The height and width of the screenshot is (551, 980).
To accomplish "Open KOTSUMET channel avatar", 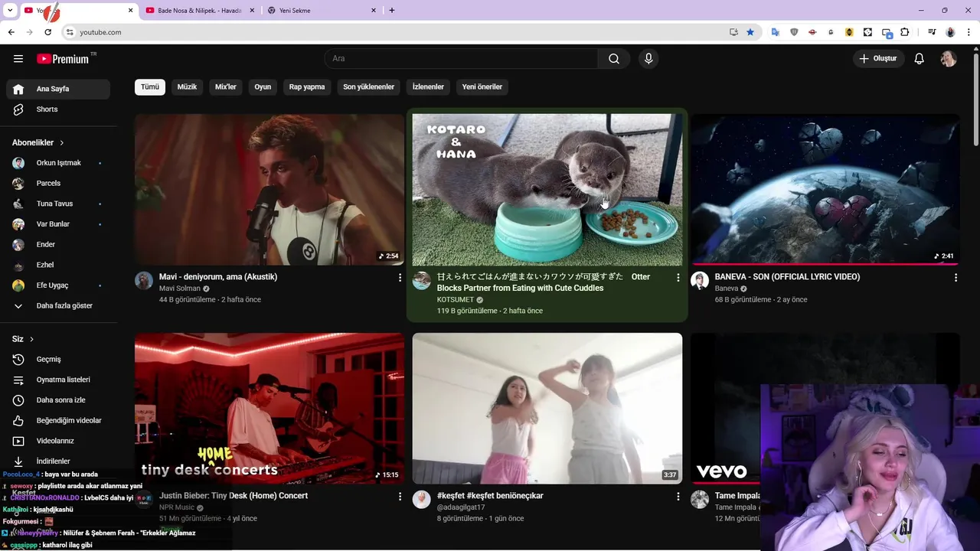I will click(x=422, y=281).
